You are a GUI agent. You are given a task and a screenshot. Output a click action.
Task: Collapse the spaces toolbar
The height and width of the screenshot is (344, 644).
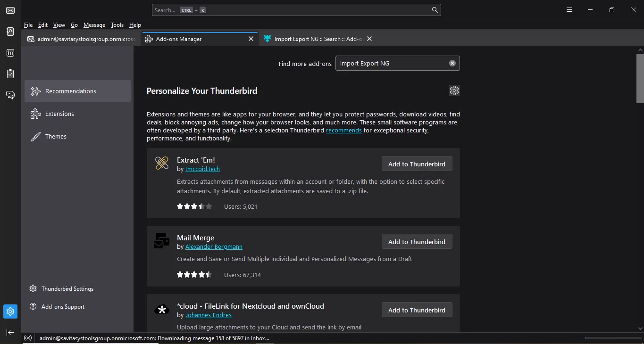click(10, 332)
